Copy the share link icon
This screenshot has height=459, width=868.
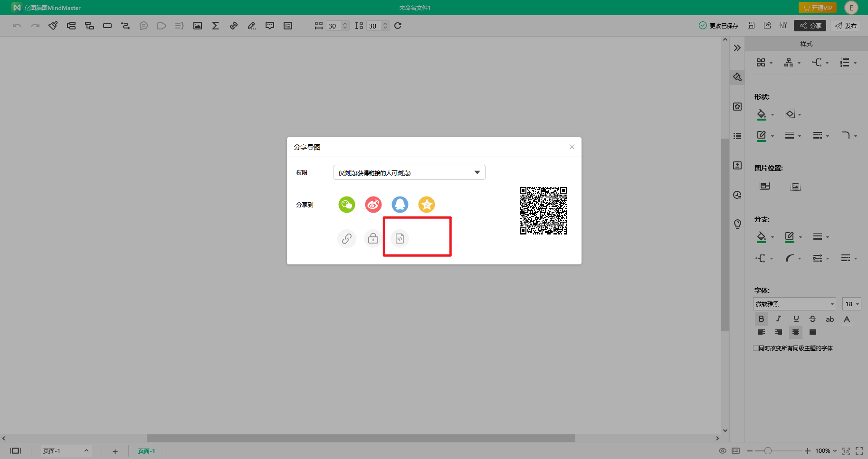click(346, 239)
